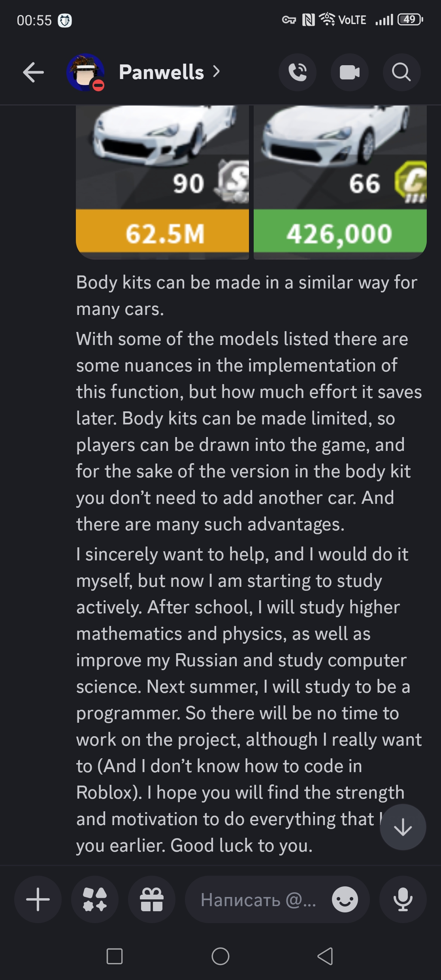Tap the Panwells username header

pos(161,72)
